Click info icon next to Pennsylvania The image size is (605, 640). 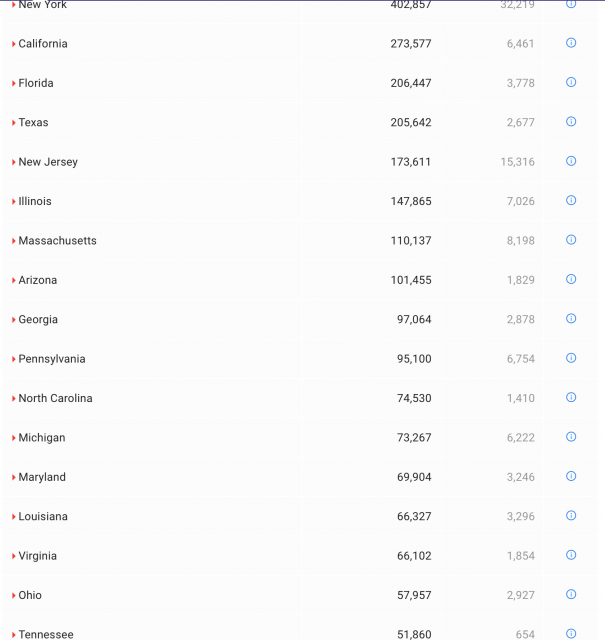(571, 358)
